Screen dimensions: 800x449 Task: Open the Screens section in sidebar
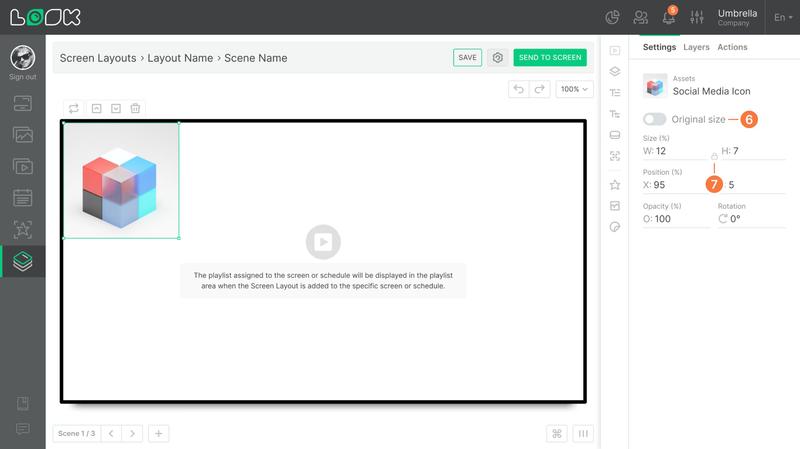[x=22, y=104]
